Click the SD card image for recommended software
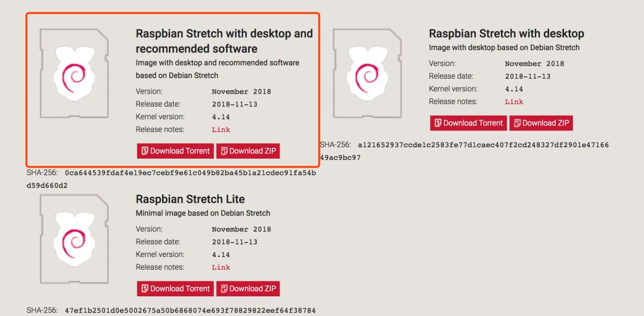The height and width of the screenshot is (316, 644). click(75, 73)
